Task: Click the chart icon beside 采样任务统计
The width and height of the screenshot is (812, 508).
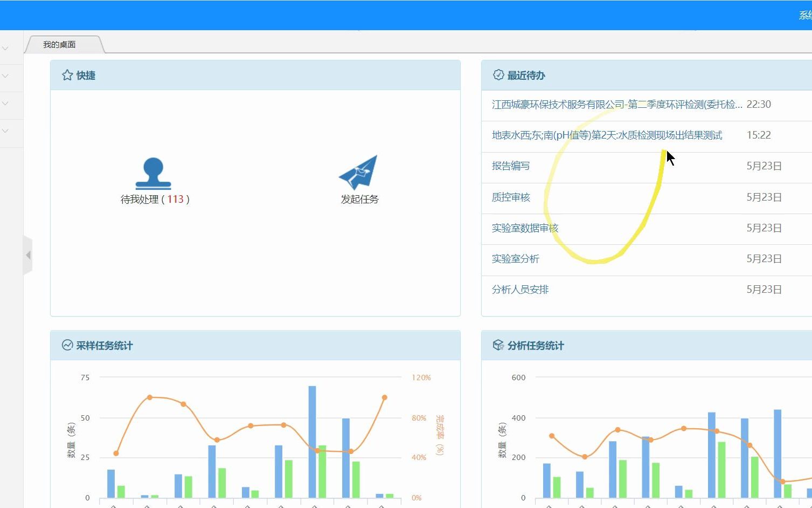Action: click(67, 345)
